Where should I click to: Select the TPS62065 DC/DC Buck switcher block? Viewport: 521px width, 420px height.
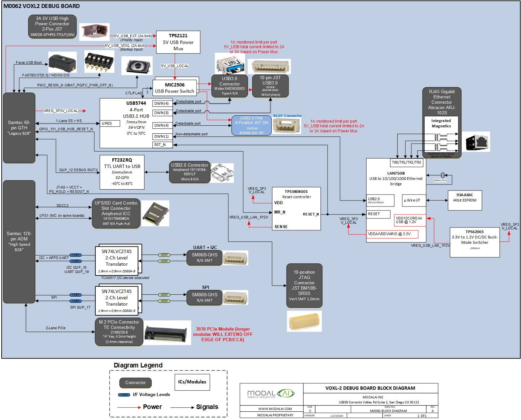point(475,242)
